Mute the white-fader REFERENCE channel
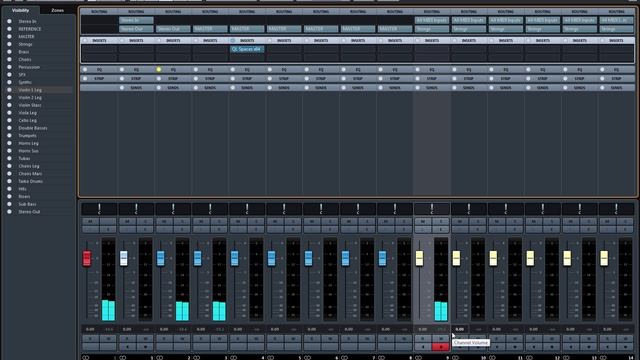Image resolution: width=640 pixels, height=360 pixels. (x=127, y=222)
